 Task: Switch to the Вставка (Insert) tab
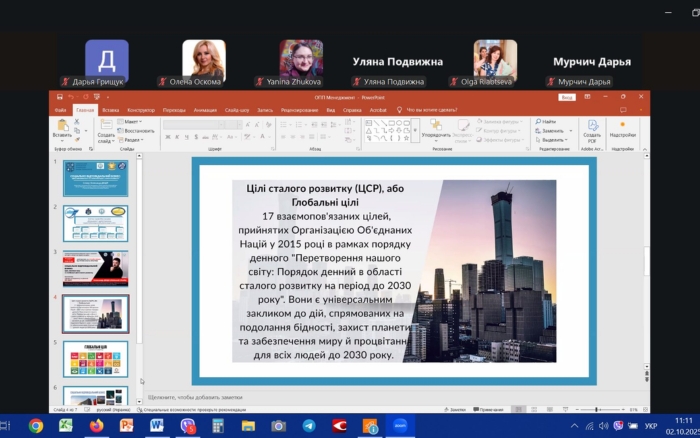pos(110,109)
